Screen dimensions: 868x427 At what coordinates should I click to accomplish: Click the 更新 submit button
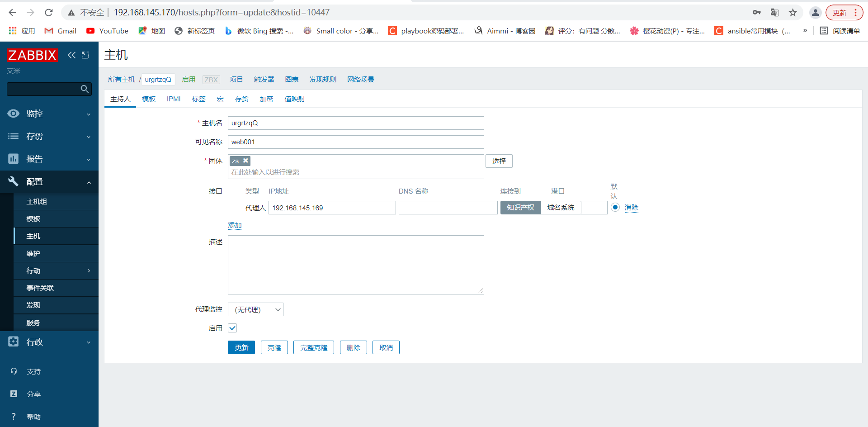[241, 347]
